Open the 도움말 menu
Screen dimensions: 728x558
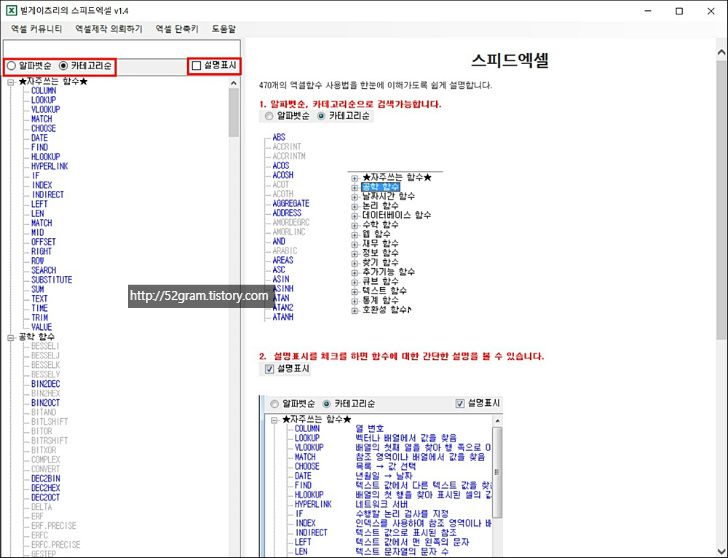tap(224, 29)
